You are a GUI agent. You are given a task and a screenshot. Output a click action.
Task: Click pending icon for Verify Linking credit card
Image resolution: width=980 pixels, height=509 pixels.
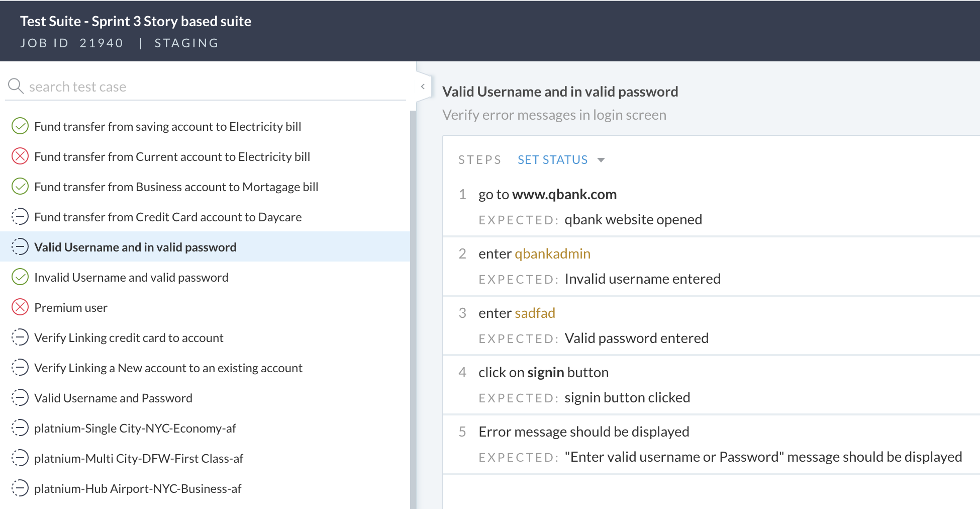[20, 337]
